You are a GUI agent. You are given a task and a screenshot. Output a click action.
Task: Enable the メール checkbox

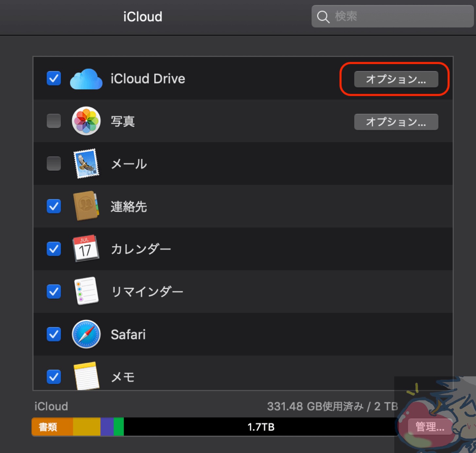pos(54,164)
